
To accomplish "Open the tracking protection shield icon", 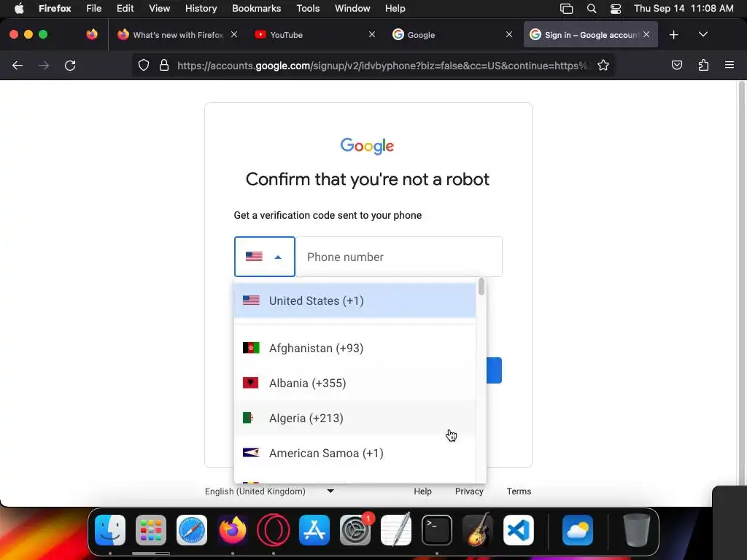I will click(144, 65).
